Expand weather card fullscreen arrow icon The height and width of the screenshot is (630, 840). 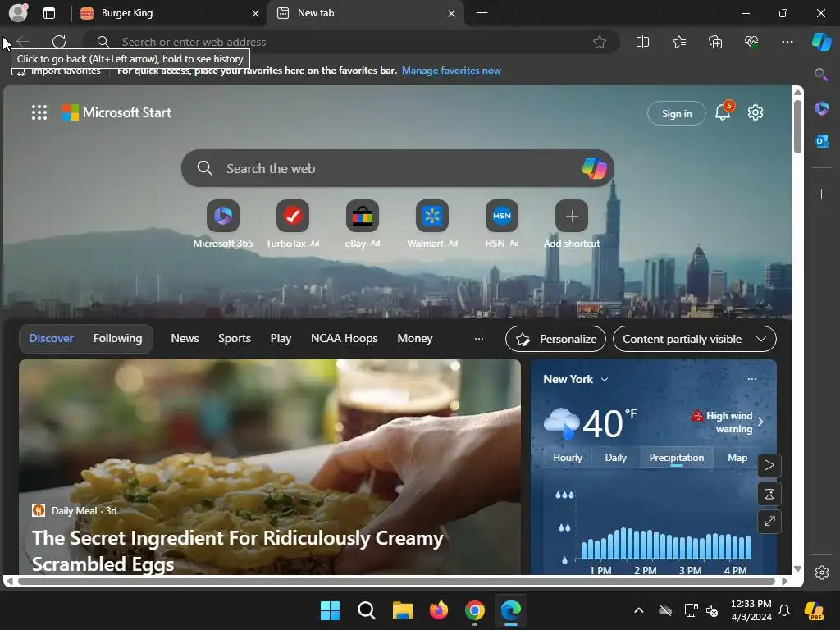[x=769, y=521]
